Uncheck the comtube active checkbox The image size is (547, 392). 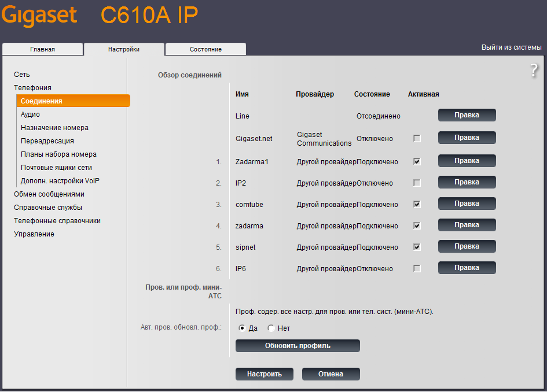tap(417, 204)
